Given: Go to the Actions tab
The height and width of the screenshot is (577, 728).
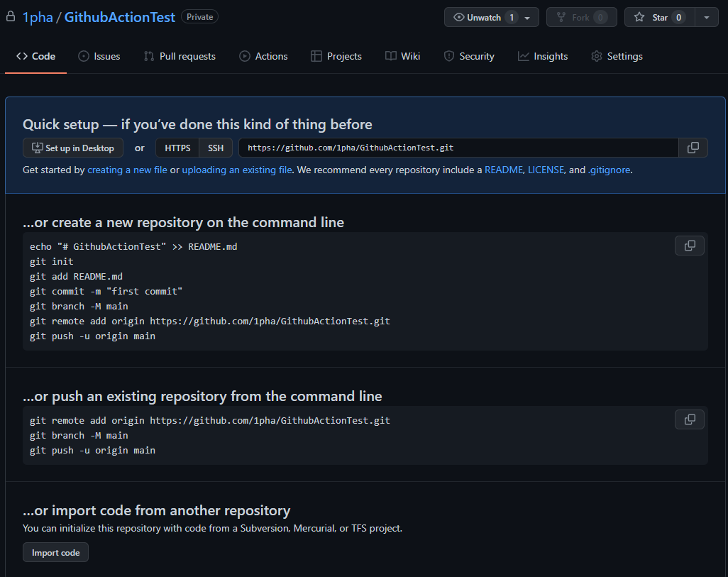Looking at the screenshot, I should pyautogui.click(x=263, y=56).
